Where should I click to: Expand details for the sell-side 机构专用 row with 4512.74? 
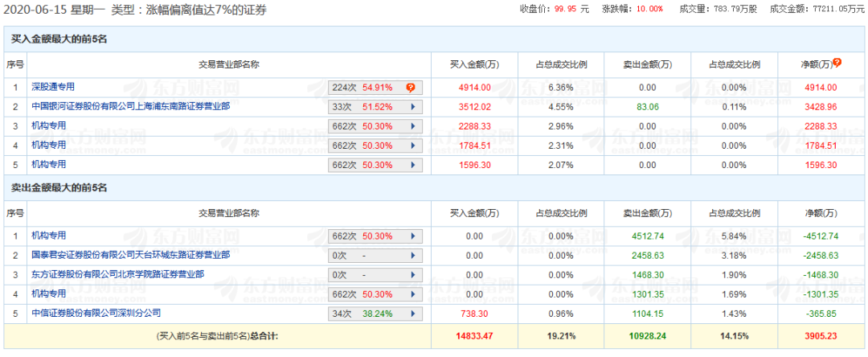point(413,236)
